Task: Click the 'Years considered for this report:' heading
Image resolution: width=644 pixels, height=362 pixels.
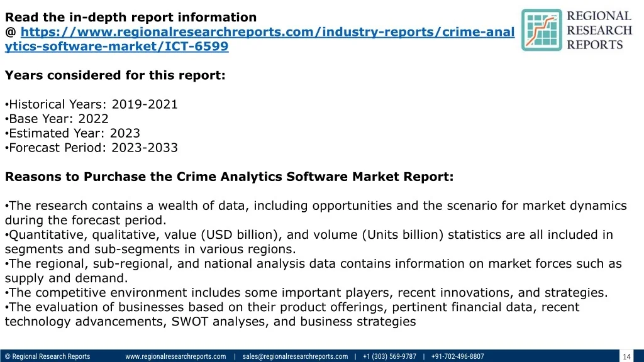Action: tap(115, 75)
